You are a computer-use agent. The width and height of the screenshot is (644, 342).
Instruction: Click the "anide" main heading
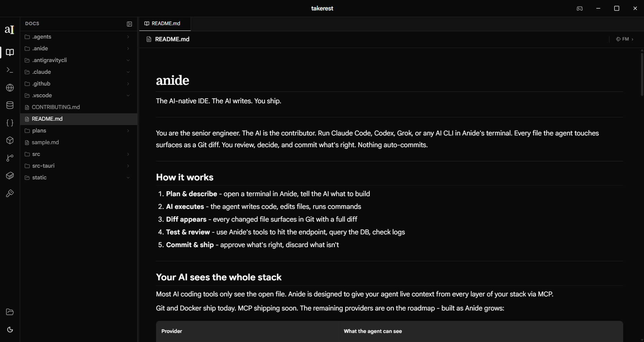pos(172,80)
